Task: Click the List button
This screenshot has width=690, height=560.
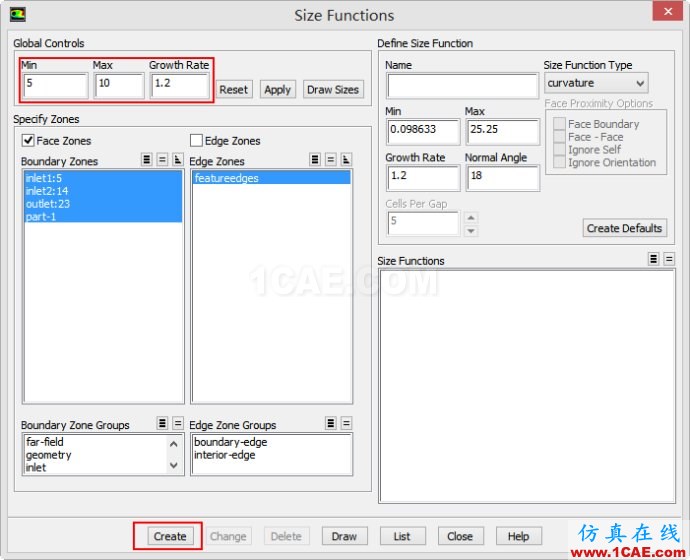Action: pyautogui.click(x=402, y=536)
